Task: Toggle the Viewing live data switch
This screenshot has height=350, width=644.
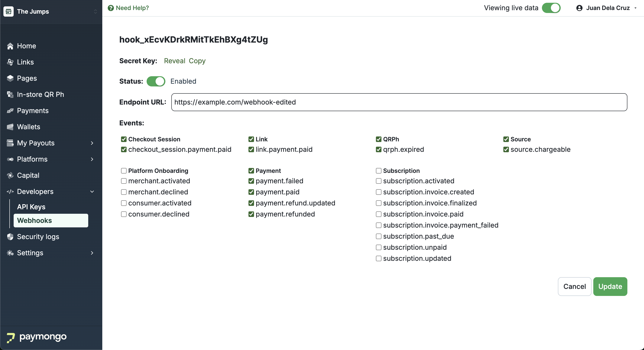Action: (551, 8)
